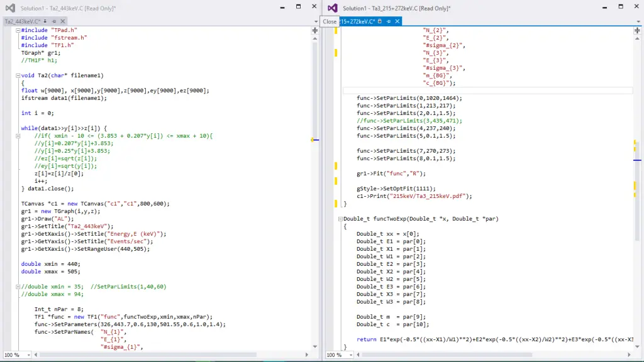The image size is (644, 362).
Task: Click the line 'func->SetParLimits(0,1020,1464);'
Action: (409, 98)
